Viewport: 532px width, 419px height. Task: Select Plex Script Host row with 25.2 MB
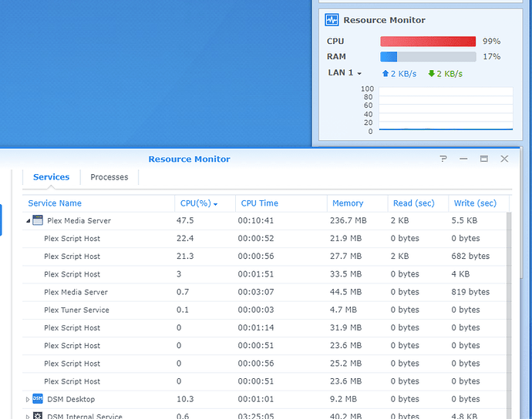click(264, 364)
